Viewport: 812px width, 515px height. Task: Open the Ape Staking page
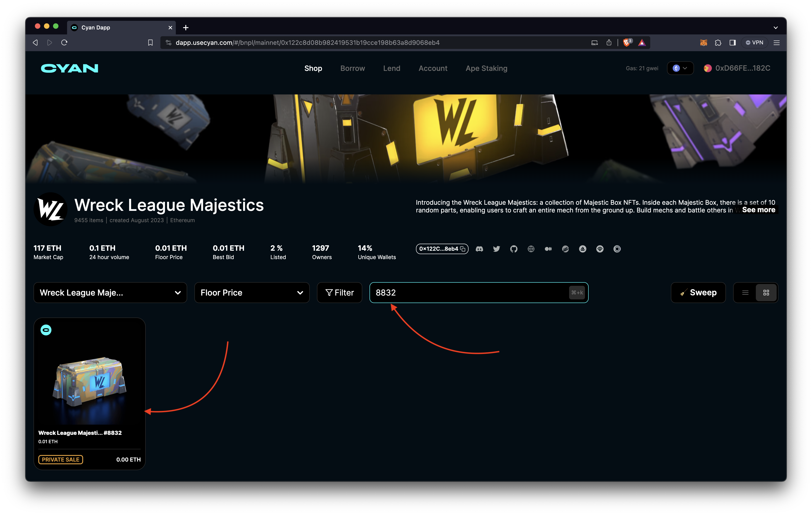[486, 68]
